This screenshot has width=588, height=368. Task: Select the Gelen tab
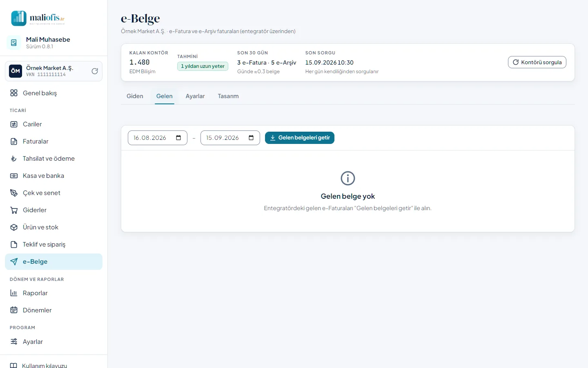click(x=165, y=96)
